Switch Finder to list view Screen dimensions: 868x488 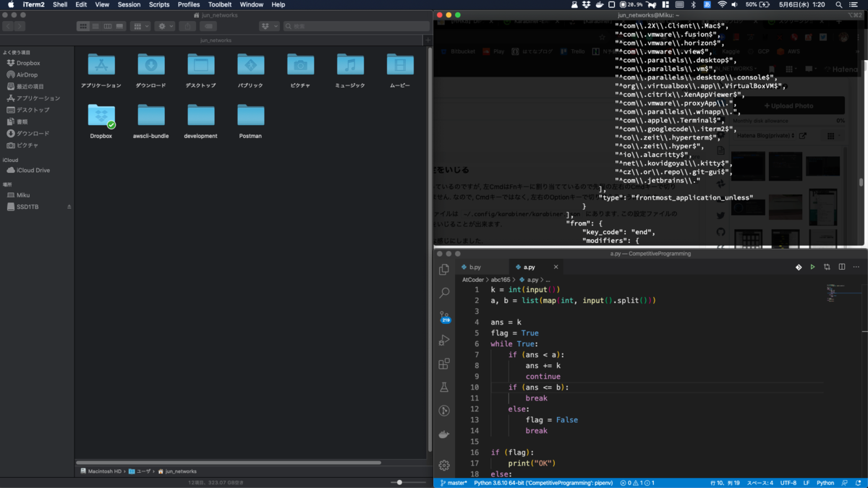point(95,26)
